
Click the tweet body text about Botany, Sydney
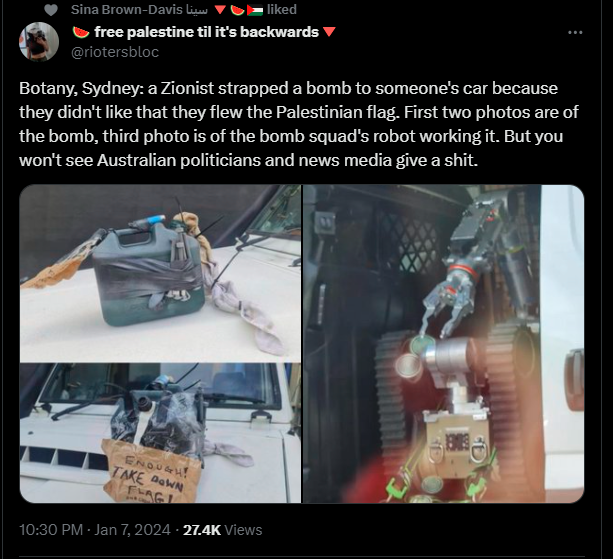(x=299, y=124)
